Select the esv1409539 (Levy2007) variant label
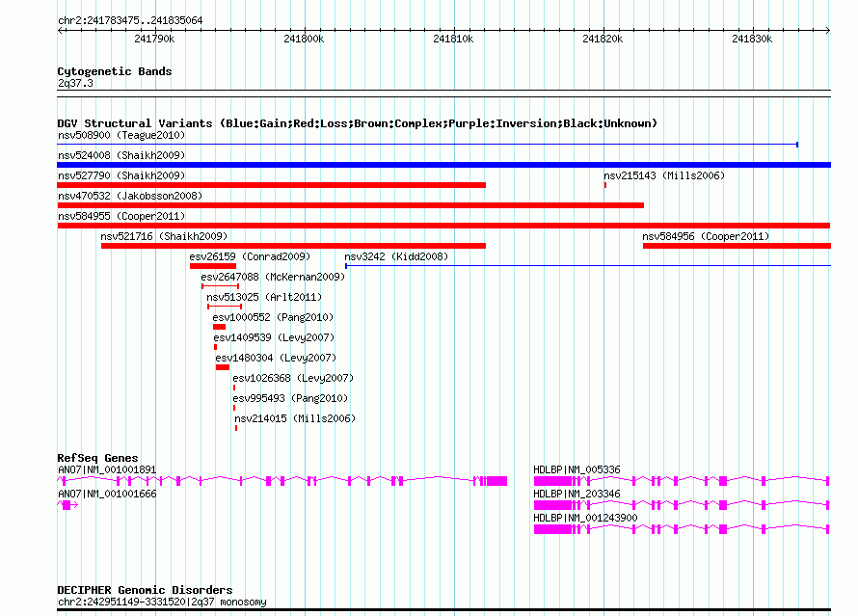 [274, 337]
